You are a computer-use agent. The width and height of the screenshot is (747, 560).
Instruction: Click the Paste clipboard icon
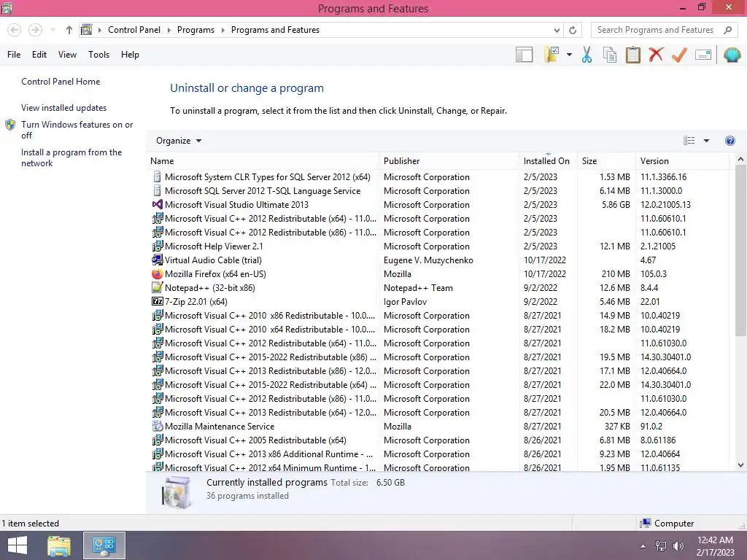(632, 55)
